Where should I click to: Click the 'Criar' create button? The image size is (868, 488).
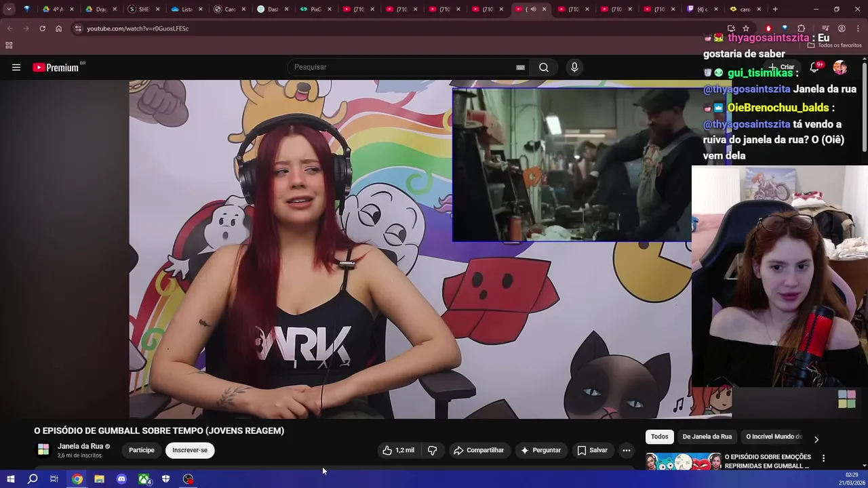[x=781, y=67]
